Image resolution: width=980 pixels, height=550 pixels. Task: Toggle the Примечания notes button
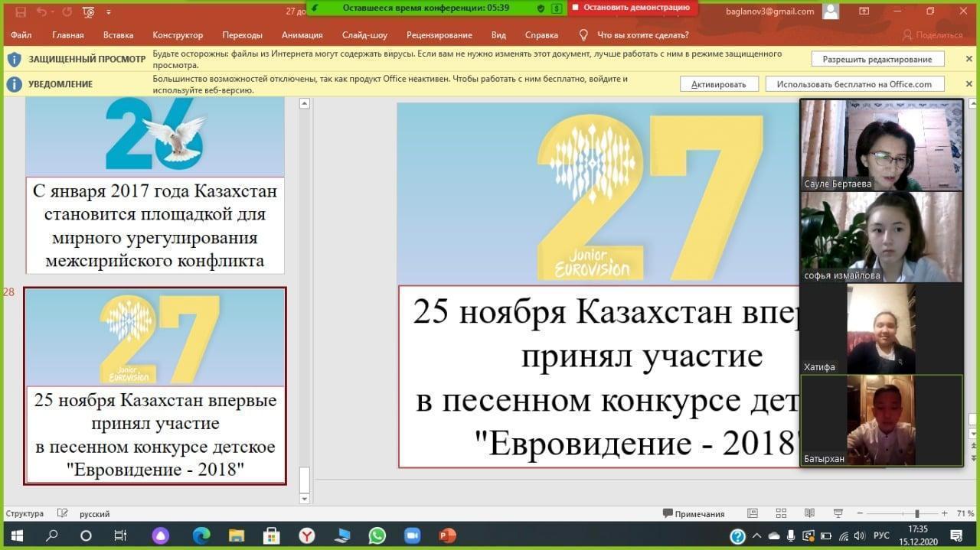[x=694, y=514]
